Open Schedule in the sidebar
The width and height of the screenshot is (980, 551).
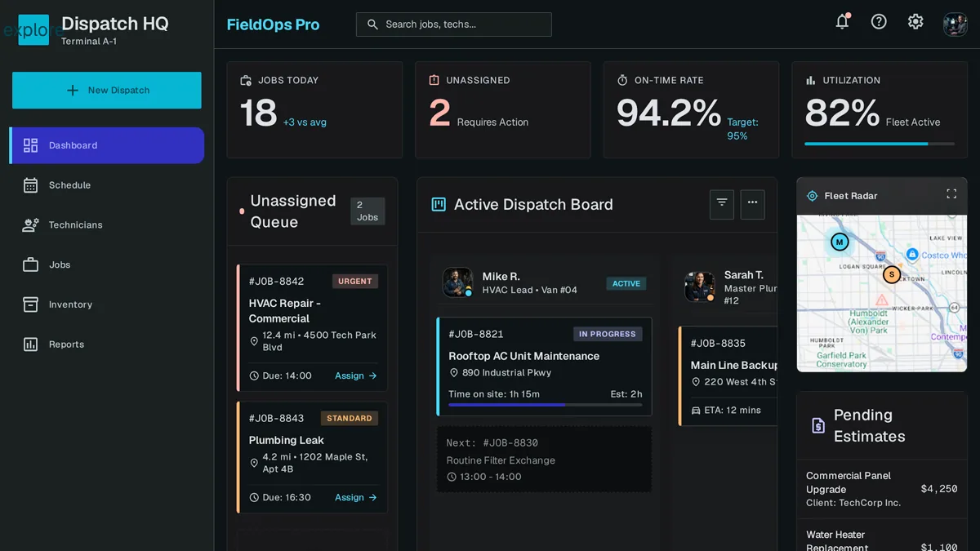click(107, 185)
